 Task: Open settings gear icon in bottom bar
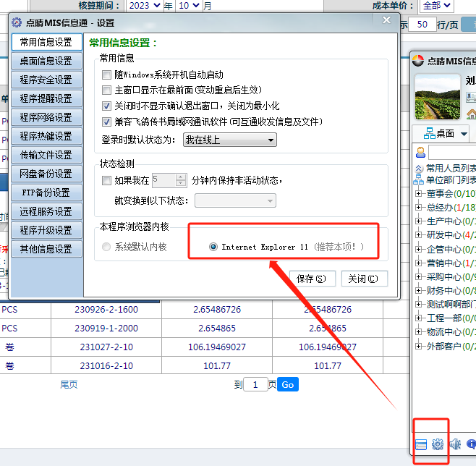point(438,444)
